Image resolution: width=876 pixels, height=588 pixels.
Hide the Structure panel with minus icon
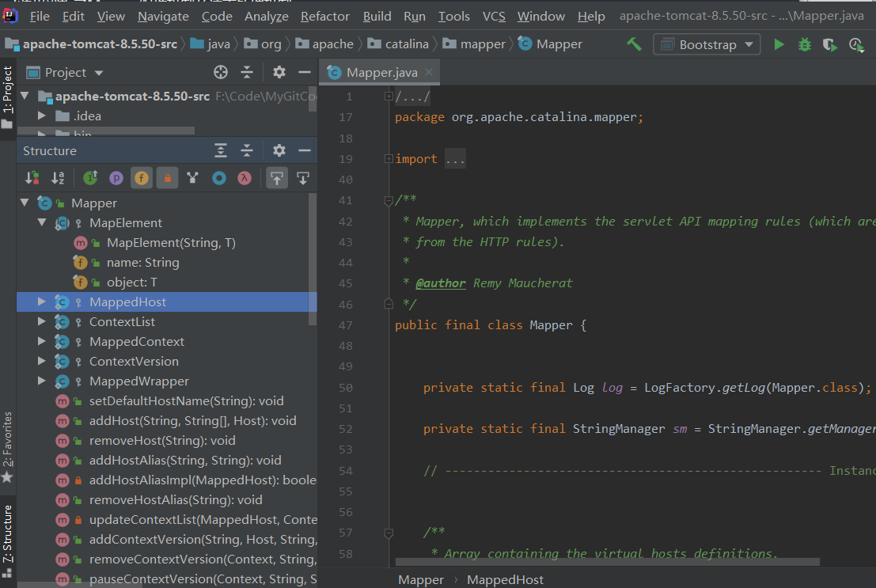pyautogui.click(x=305, y=150)
